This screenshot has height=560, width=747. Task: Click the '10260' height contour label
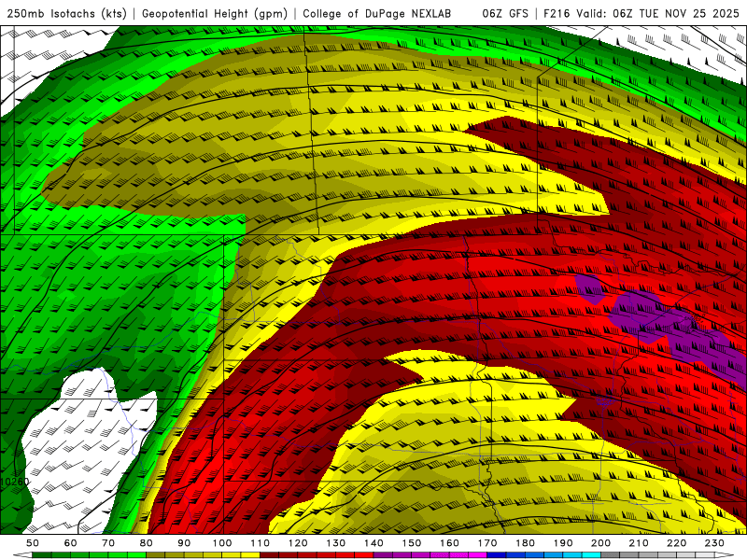(x=14, y=482)
